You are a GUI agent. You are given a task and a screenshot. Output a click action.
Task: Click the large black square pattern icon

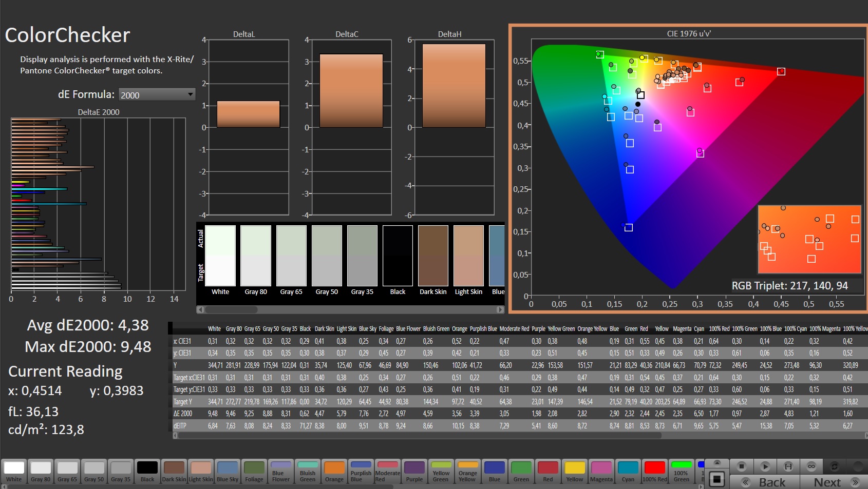tap(716, 480)
